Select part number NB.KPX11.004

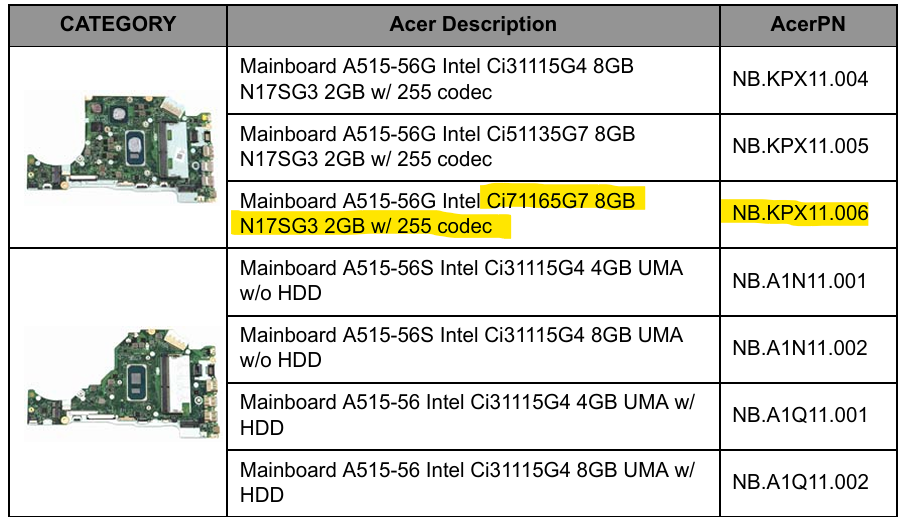coord(800,79)
